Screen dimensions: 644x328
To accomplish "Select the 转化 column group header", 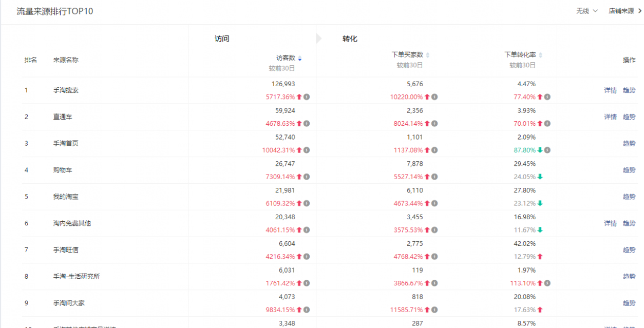I will [x=350, y=39].
